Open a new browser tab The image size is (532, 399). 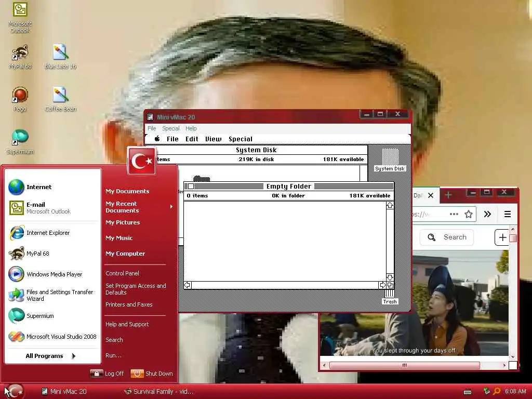pyautogui.click(x=448, y=195)
